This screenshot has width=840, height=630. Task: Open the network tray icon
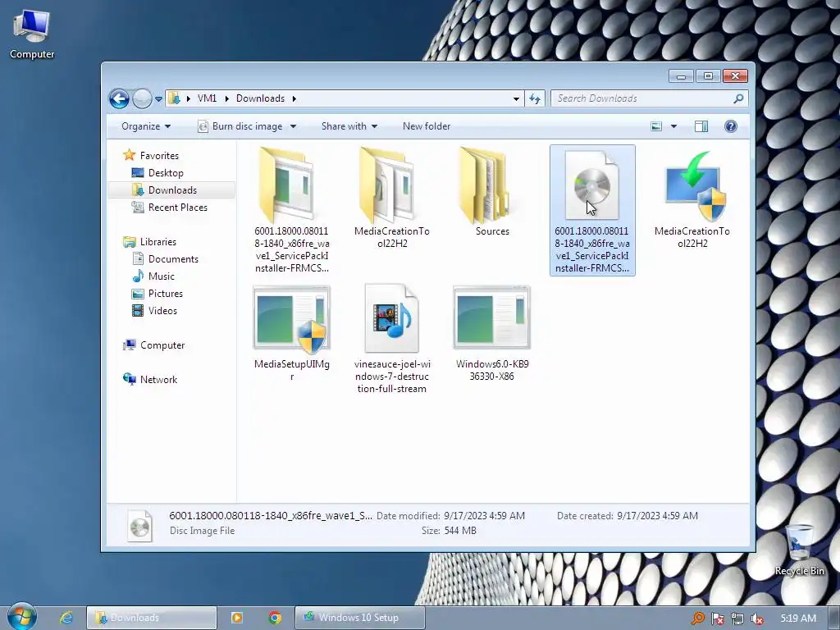737,619
